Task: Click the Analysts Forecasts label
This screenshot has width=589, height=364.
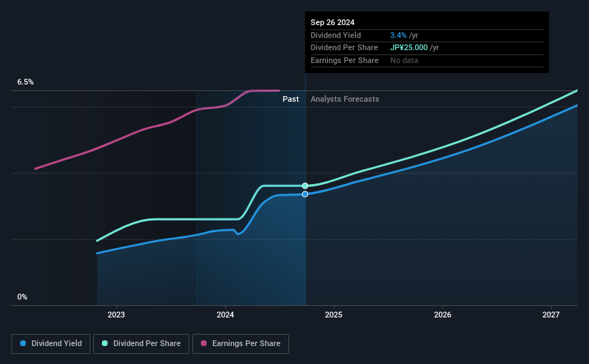Action: coord(345,99)
